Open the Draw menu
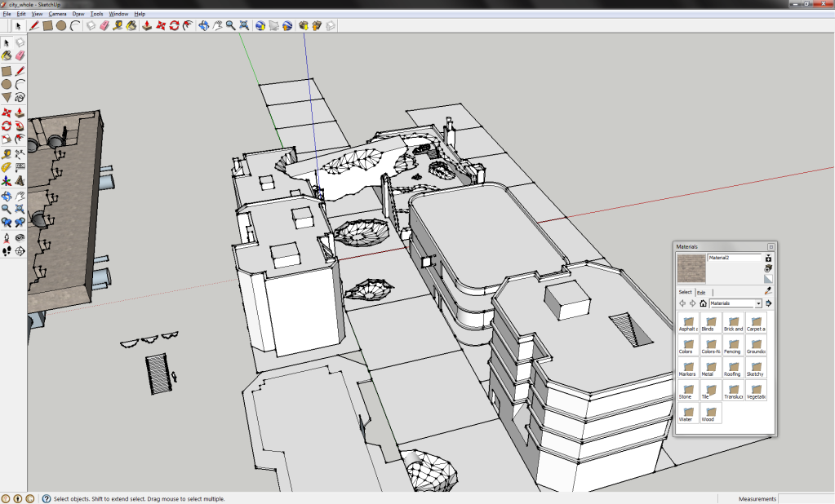This screenshot has height=504, width=835. (x=78, y=14)
